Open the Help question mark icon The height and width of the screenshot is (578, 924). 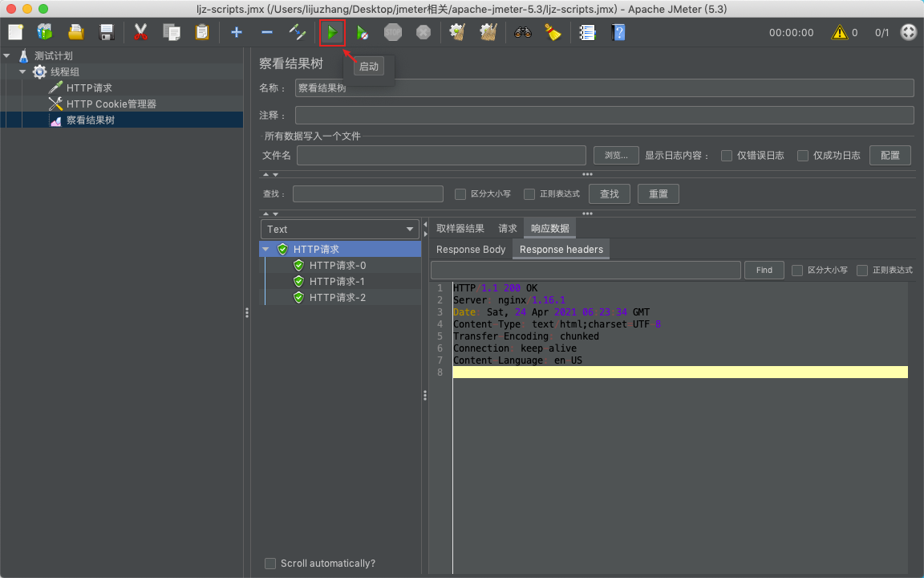[x=618, y=33]
